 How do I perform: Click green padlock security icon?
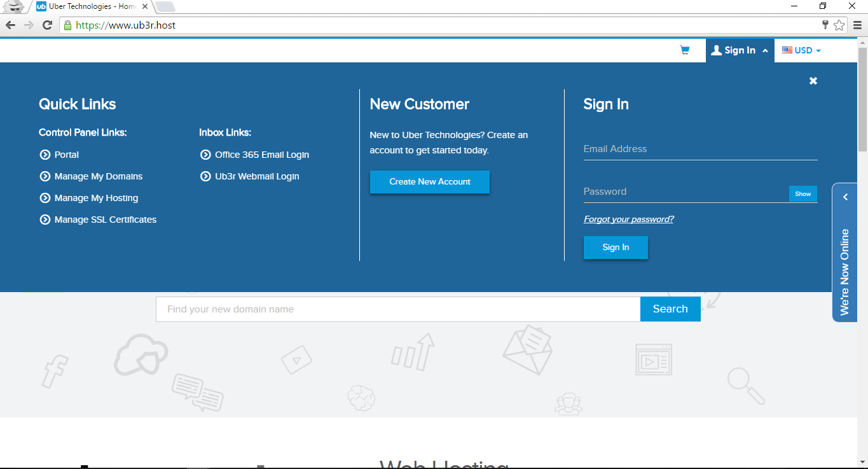(x=67, y=25)
